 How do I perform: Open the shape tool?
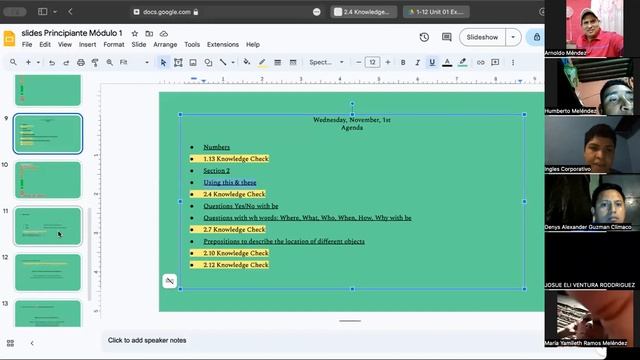click(208, 62)
